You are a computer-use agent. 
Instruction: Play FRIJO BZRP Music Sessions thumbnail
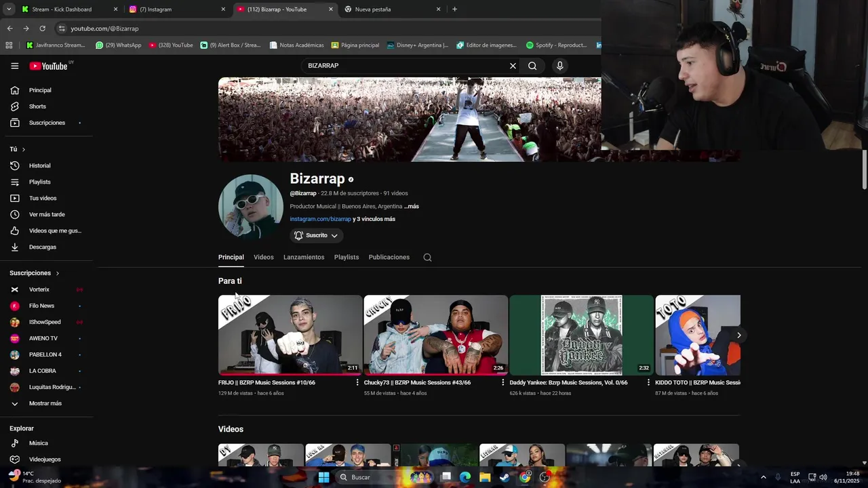click(290, 335)
